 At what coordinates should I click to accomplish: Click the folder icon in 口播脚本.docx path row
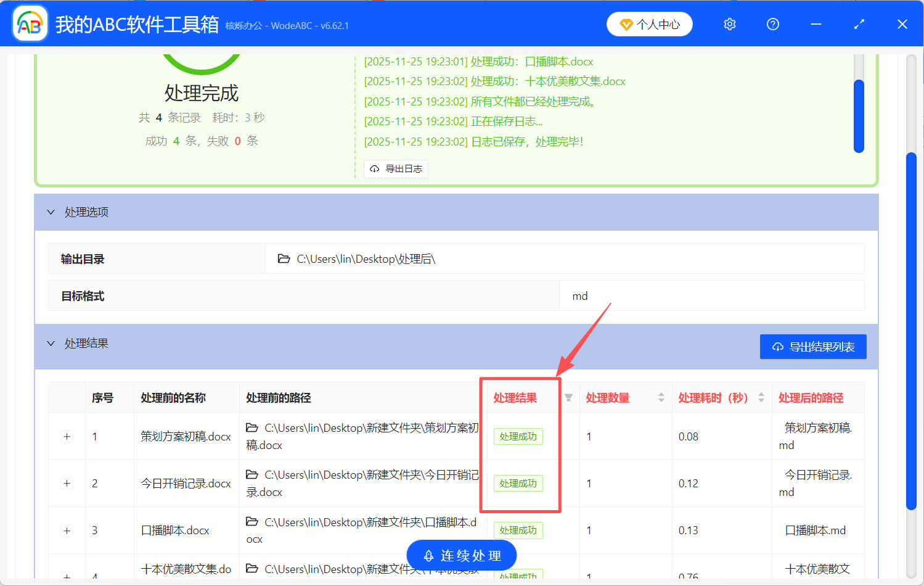pyautogui.click(x=252, y=522)
